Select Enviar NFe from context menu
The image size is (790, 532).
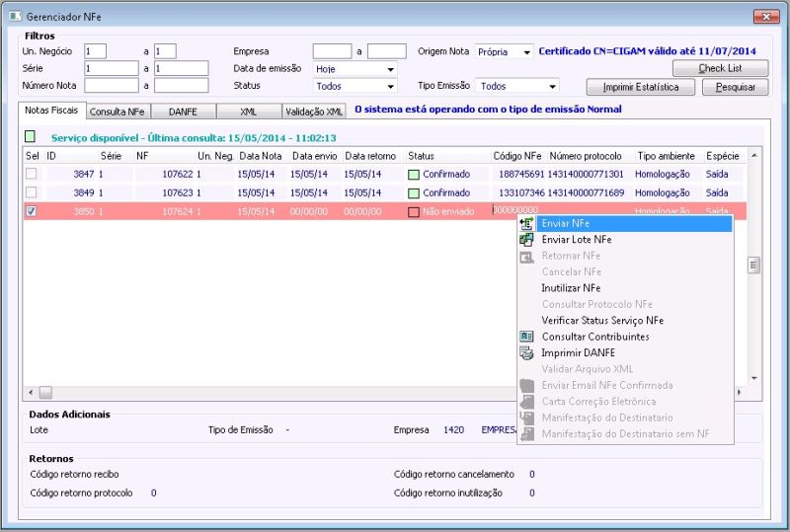[625, 223]
